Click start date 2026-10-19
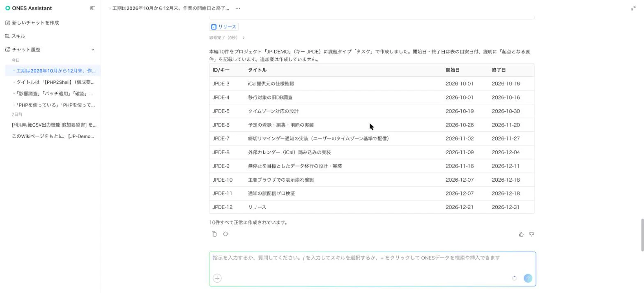The height and width of the screenshot is (293, 644). (x=460, y=111)
